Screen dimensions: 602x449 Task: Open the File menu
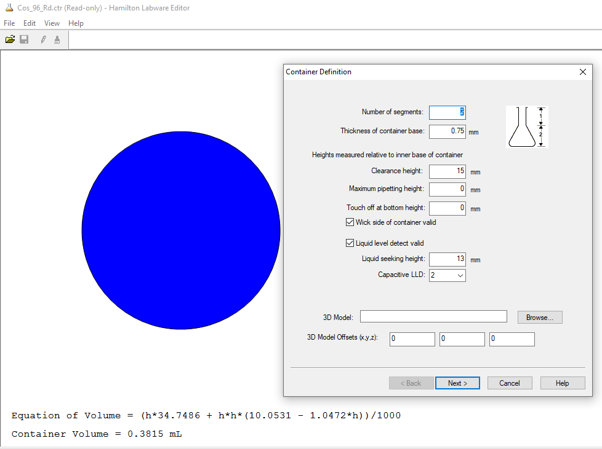click(9, 23)
